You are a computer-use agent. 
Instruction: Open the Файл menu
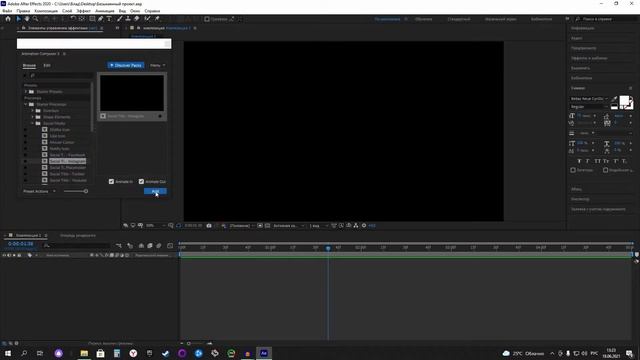tap(7, 11)
